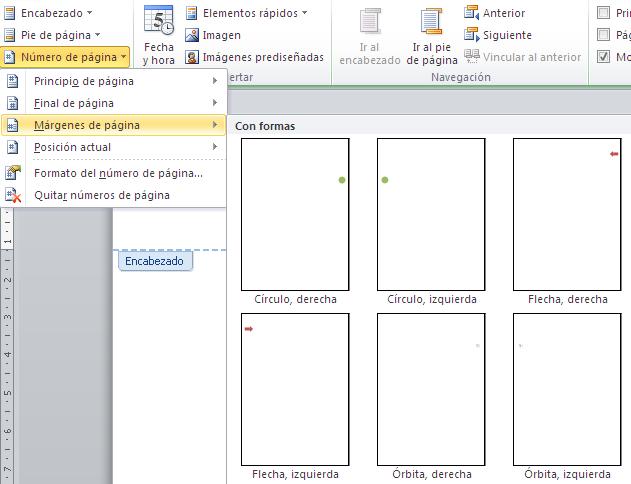Click the Final de página menu icon

pos(12,103)
